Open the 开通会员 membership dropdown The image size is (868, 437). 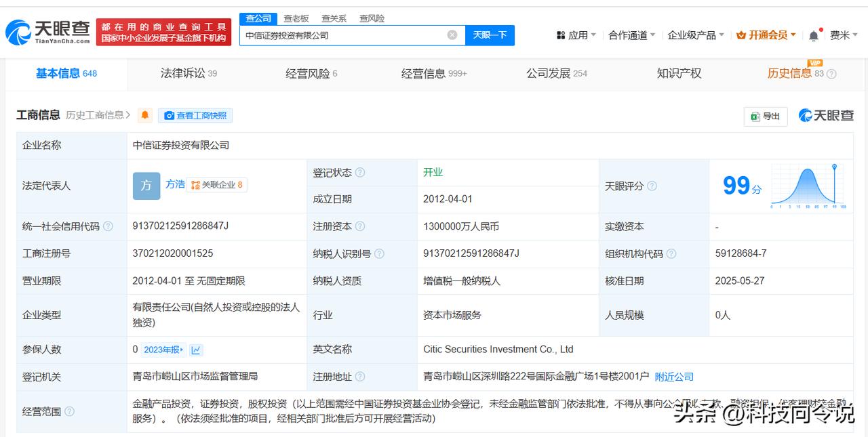click(x=766, y=35)
